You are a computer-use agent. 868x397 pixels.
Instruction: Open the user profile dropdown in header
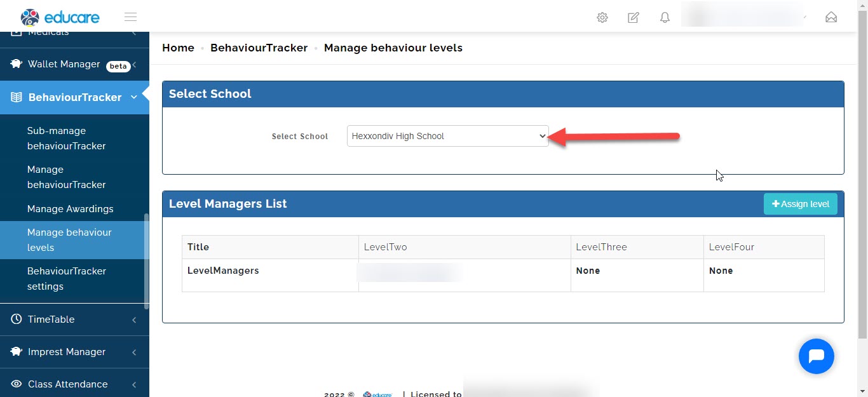tap(745, 17)
